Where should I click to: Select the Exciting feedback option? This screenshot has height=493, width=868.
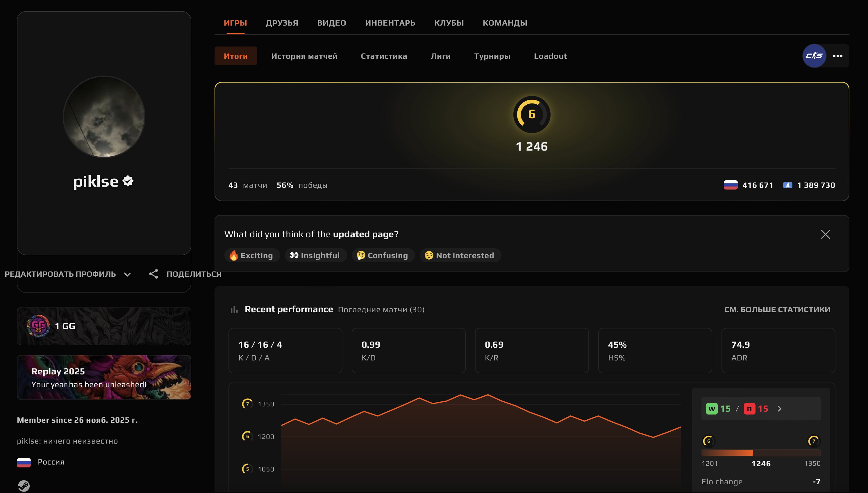point(252,255)
